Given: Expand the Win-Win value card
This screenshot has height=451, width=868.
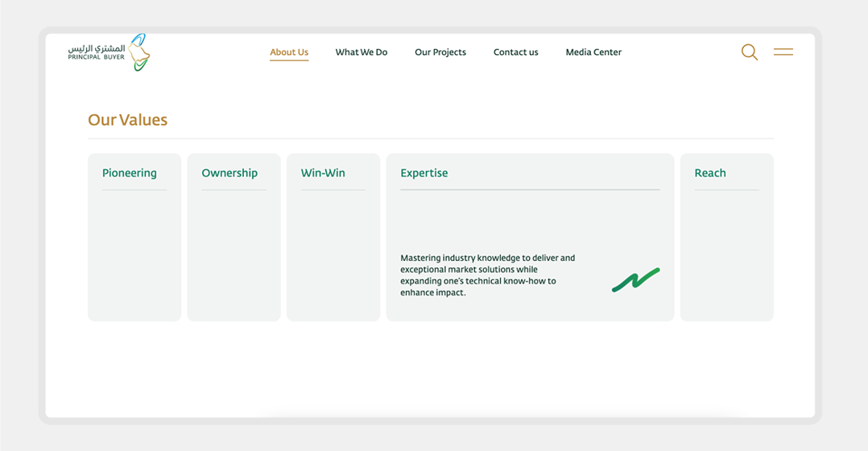Looking at the screenshot, I should pyautogui.click(x=333, y=237).
